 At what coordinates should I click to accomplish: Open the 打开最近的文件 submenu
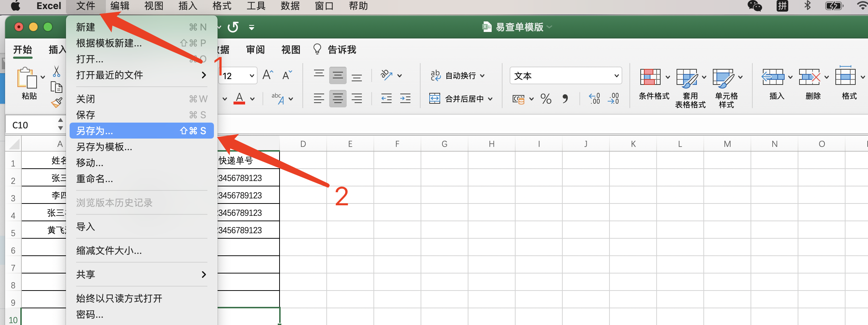(x=141, y=75)
